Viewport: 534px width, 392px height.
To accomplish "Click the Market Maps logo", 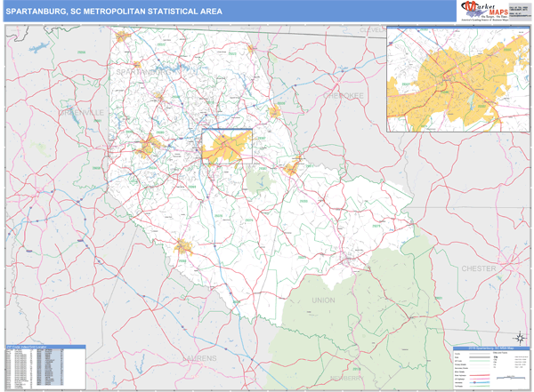I will coord(485,11).
